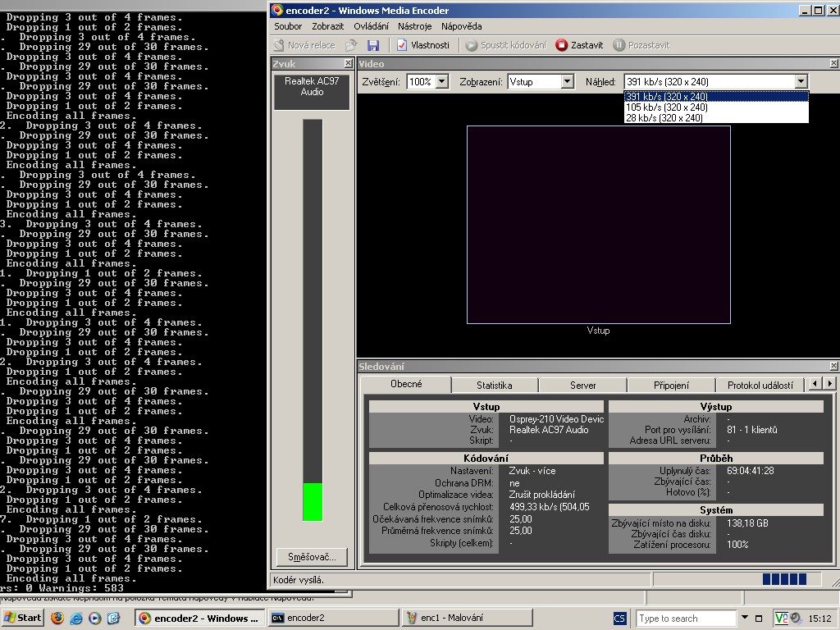Switch to the Obecné tab
The width and height of the screenshot is (840, 630).
406,384
